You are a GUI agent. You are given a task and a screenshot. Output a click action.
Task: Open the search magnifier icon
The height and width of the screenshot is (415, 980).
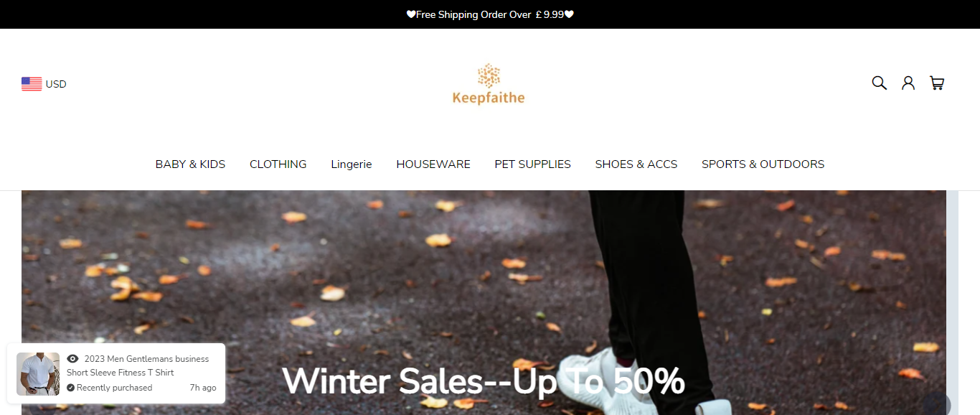click(879, 83)
